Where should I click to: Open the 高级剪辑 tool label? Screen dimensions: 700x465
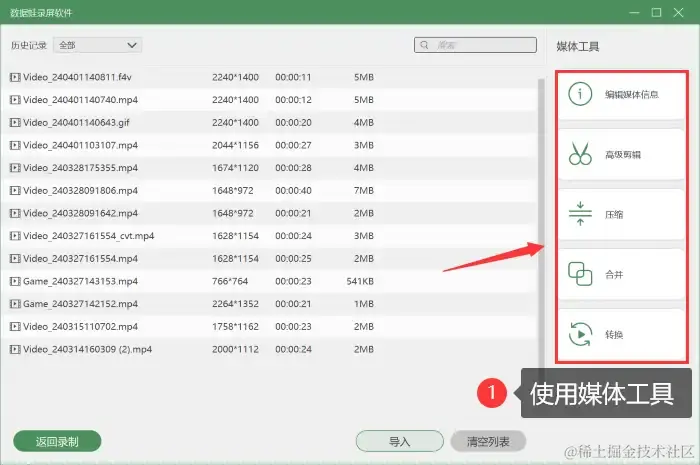[x=623, y=154]
